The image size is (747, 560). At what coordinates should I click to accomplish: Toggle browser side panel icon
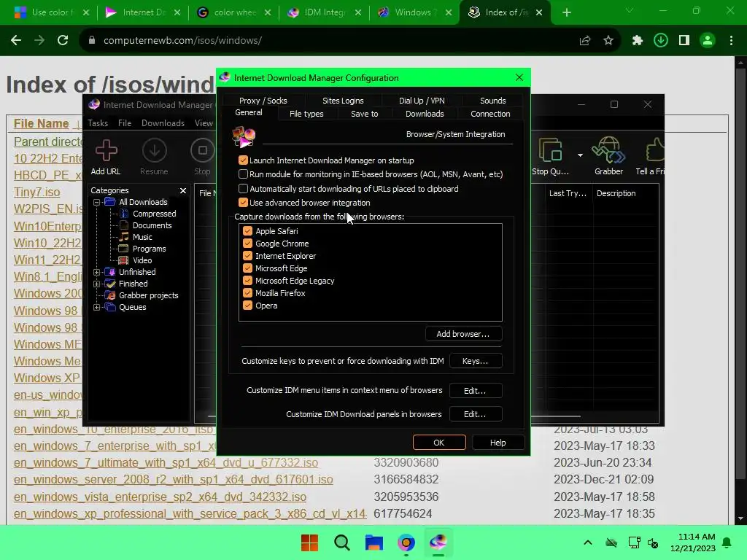click(684, 41)
